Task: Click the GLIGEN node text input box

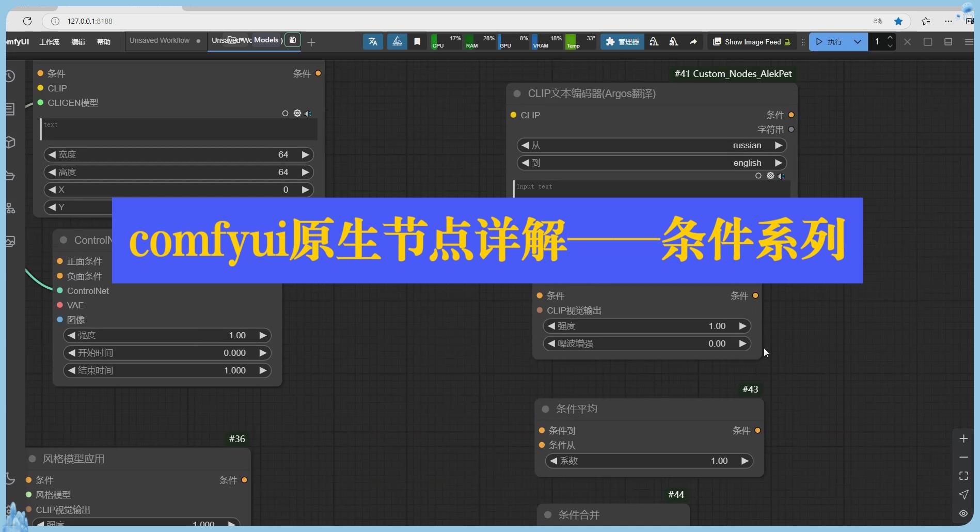Action: pyautogui.click(x=179, y=129)
